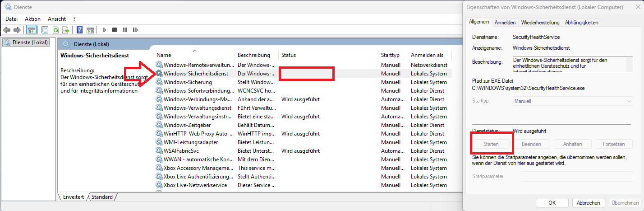The image size is (644, 211).
Task: Sort by the Beschreibung column header
Action: tap(257, 55)
